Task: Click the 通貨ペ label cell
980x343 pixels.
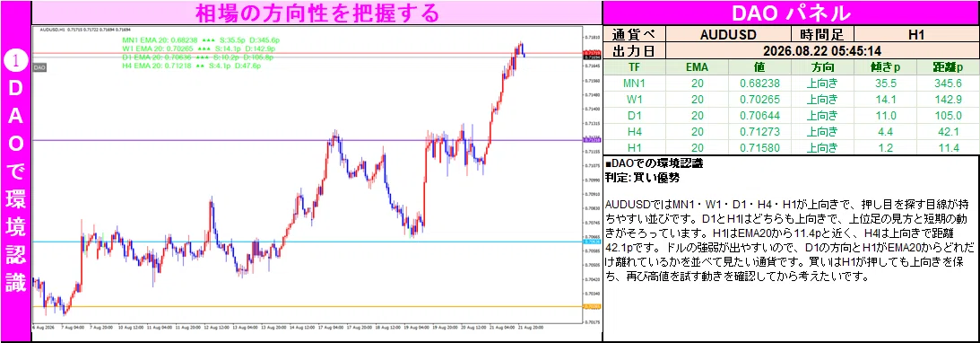Action: click(x=635, y=34)
